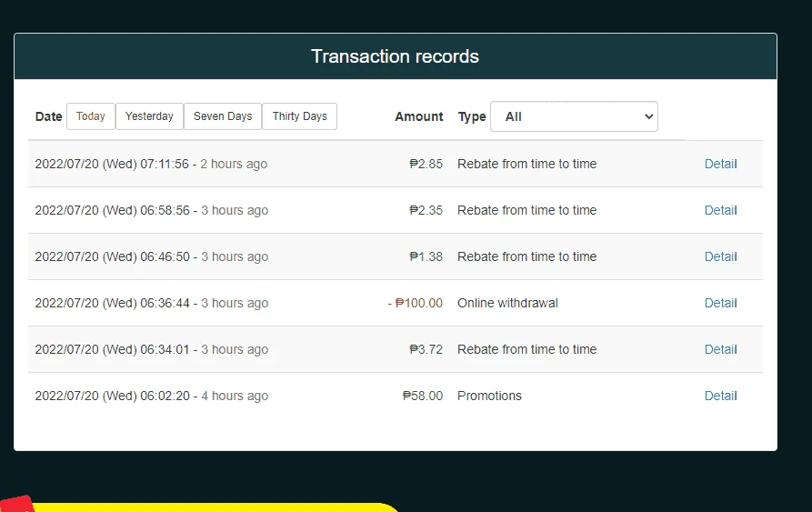Select the Transaction records title
This screenshot has width=812, height=512.
[396, 56]
